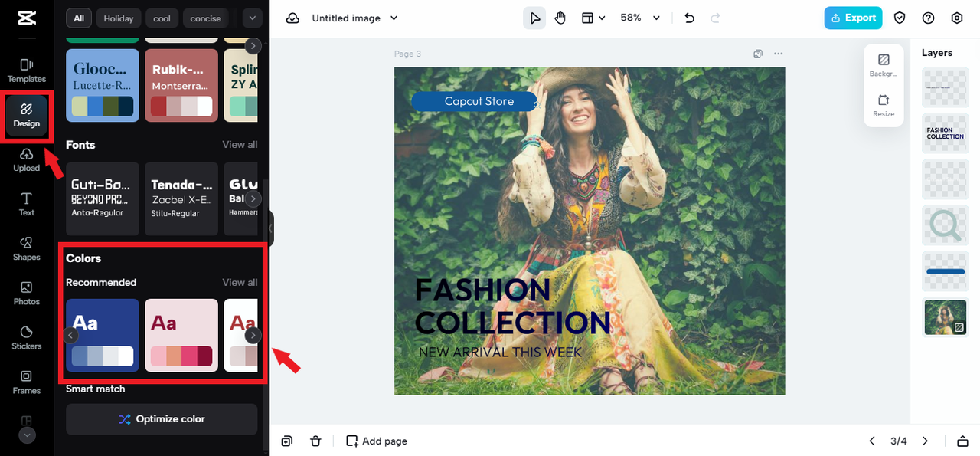980x456 pixels.
Task: Undo the last action
Action: [x=690, y=18]
